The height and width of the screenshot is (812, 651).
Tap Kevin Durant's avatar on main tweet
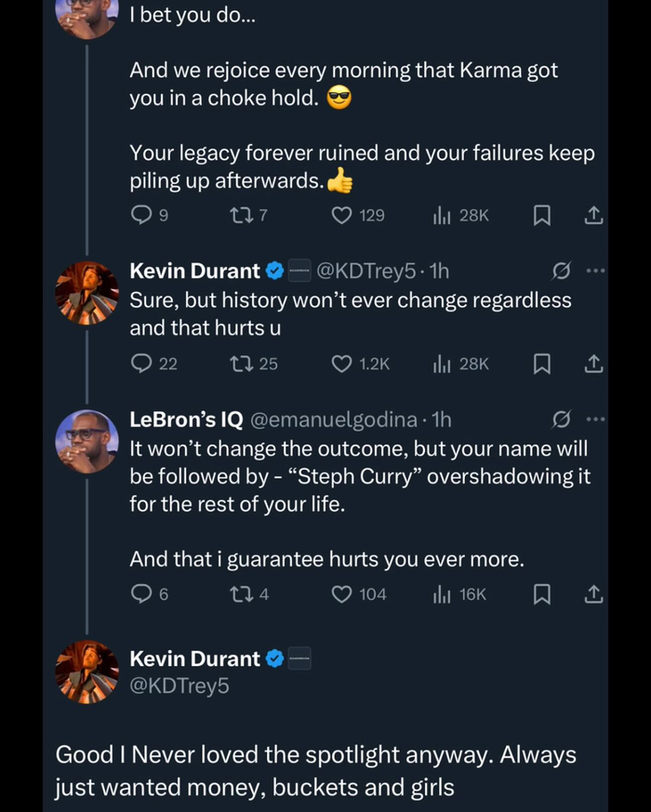point(87,672)
